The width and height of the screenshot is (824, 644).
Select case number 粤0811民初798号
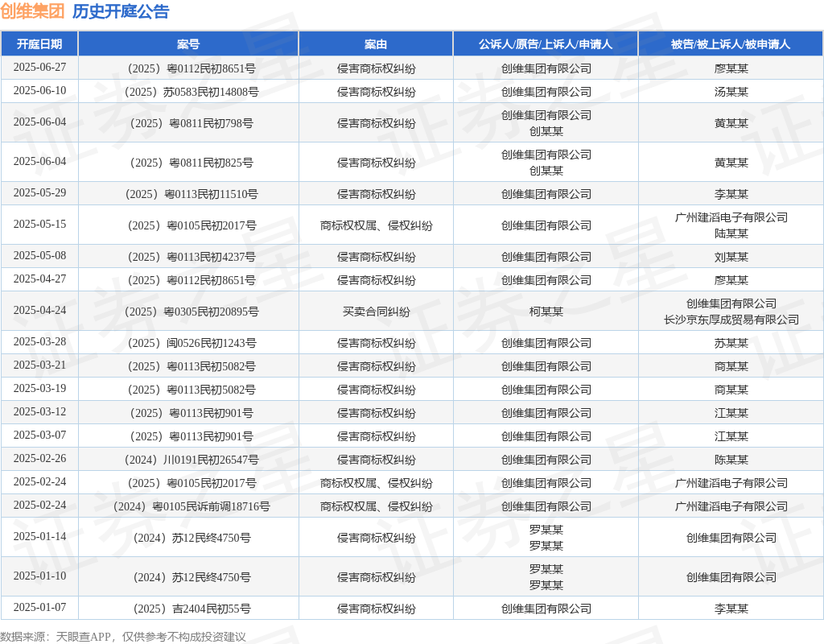[x=192, y=123]
